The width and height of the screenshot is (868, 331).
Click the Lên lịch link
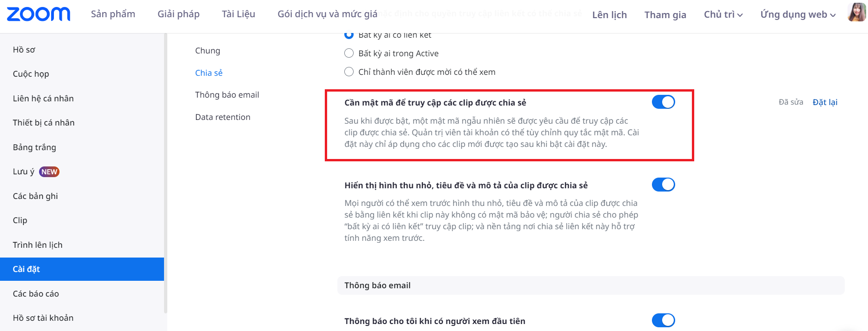click(x=609, y=15)
